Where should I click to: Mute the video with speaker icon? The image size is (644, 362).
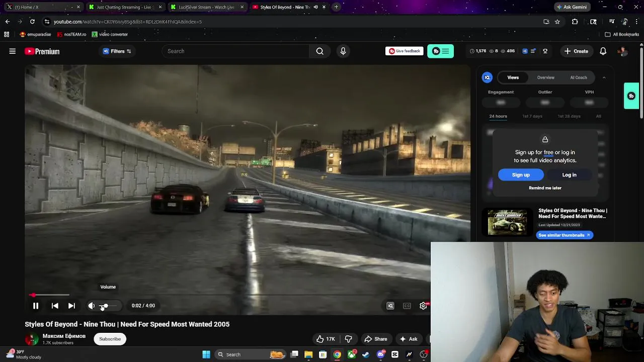(91, 306)
